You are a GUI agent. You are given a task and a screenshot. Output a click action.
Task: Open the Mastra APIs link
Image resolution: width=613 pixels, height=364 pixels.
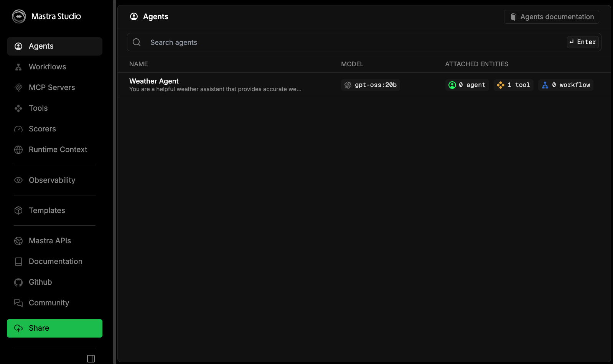pos(54,241)
